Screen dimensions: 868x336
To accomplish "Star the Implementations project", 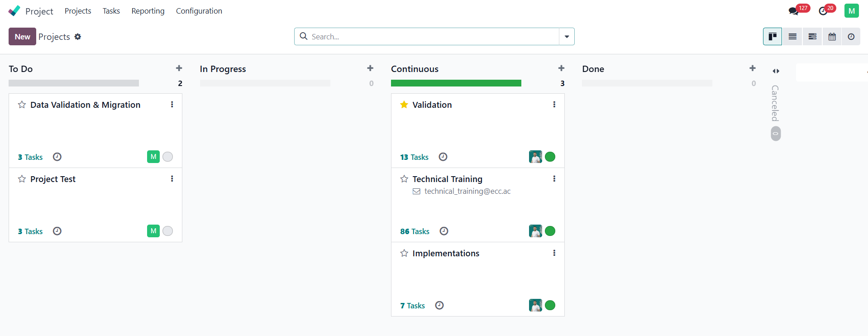I will click(404, 253).
